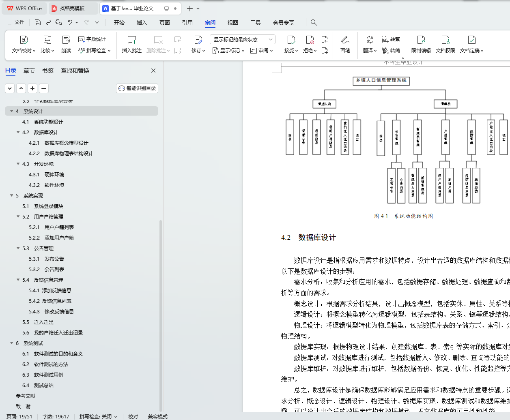The height and width of the screenshot is (420, 510).
Task: Collapse the 4.2 数据库设计 node
Action: [18, 132]
